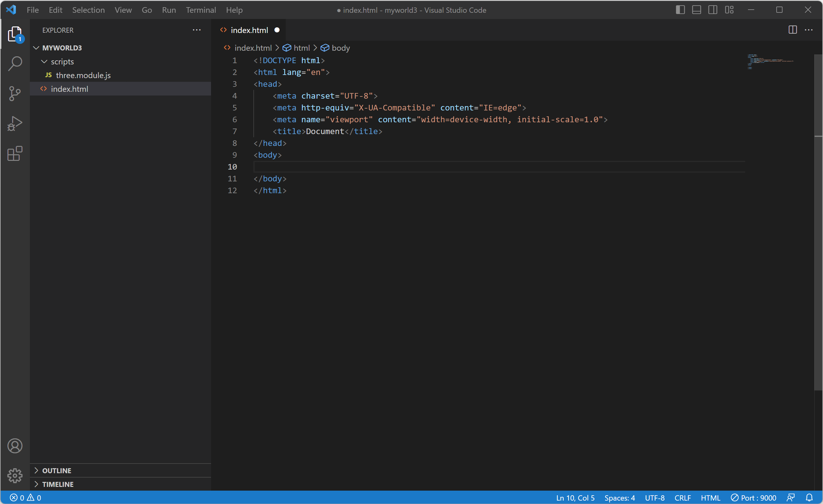Image resolution: width=823 pixels, height=504 pixels.
Task: Click Port : 9000 status bar button
Action: point(753,498)
